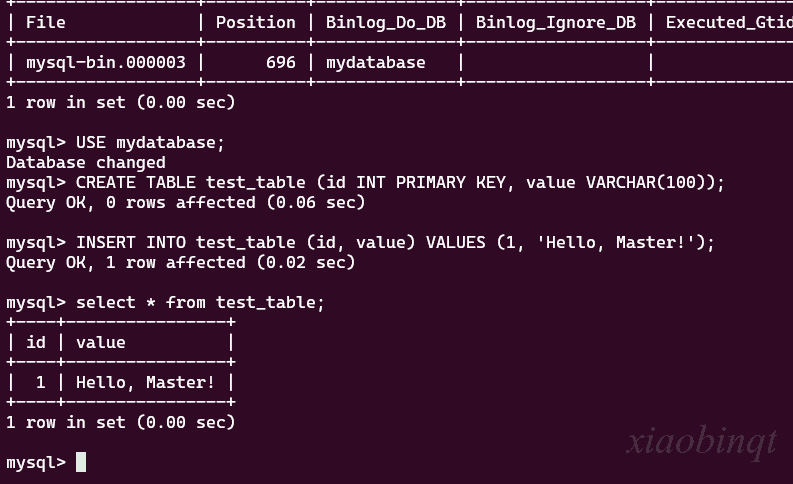Click the 'Executed_Gtid' column header
The height and width of the screenshot is (484, 793).
coord(729,23)
